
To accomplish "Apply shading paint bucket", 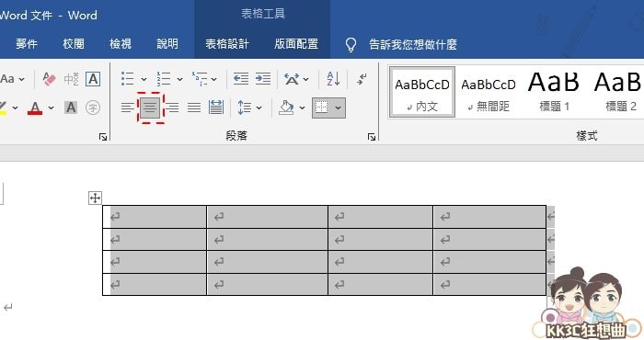I will [287, 108].
